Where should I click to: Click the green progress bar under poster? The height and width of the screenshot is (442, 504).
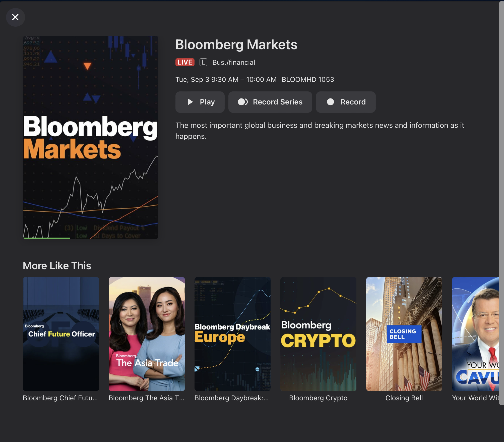pos(46,238)
